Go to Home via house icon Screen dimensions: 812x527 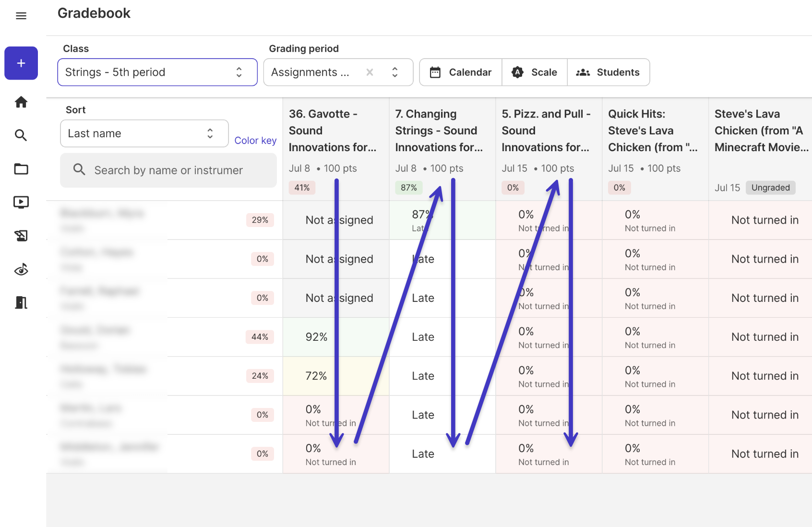point(21,102)
